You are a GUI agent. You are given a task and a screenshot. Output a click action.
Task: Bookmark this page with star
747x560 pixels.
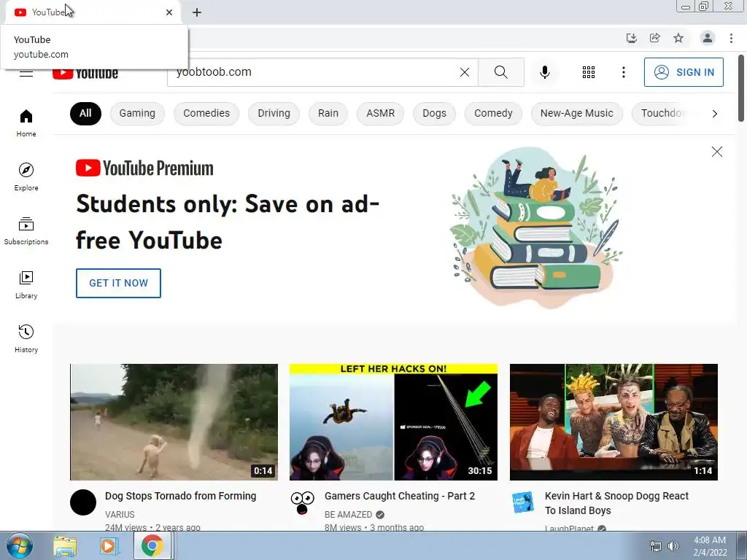pyautogui.click(x=678, y=38)
